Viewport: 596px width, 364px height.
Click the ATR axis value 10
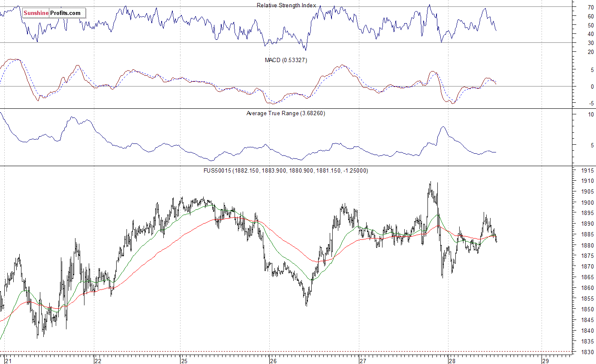pyautogui.click(x=591, y=115)
